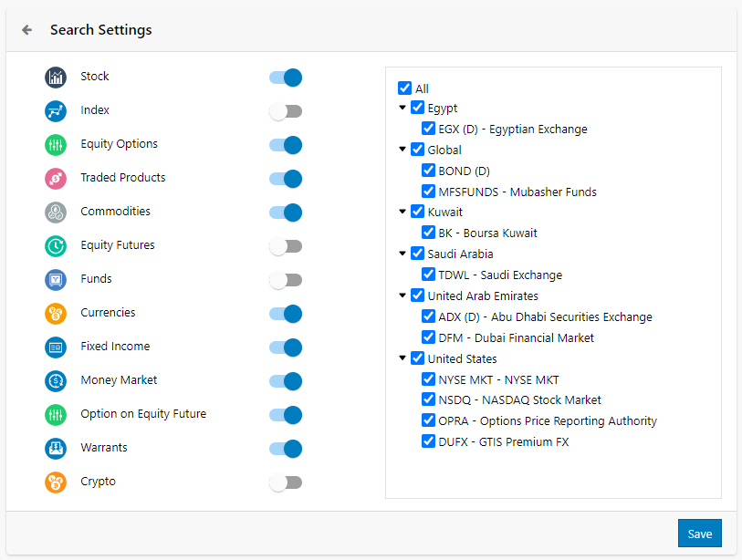Click the Traded Products icon
Viewport: 742px width, 560px height.
click(x=56, y=179)
